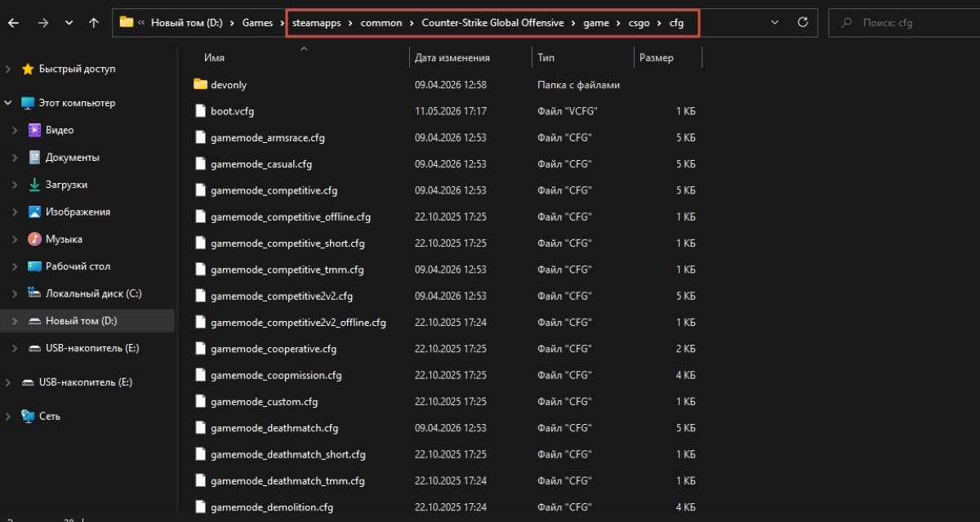
Task: Select 'game' breadcrumb segment
Action: coord(596,23)
